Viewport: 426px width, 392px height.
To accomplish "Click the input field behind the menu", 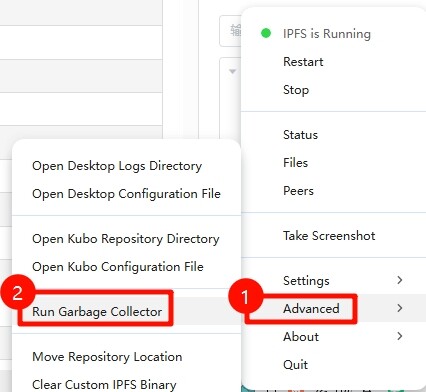I will pos(231,31).
